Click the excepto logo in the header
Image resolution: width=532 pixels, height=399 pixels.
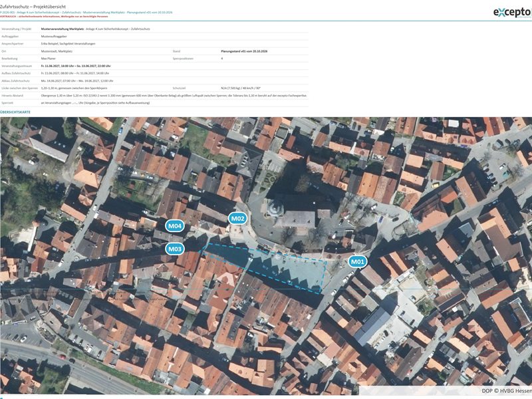pyautogui.click(x=512, y=12)
